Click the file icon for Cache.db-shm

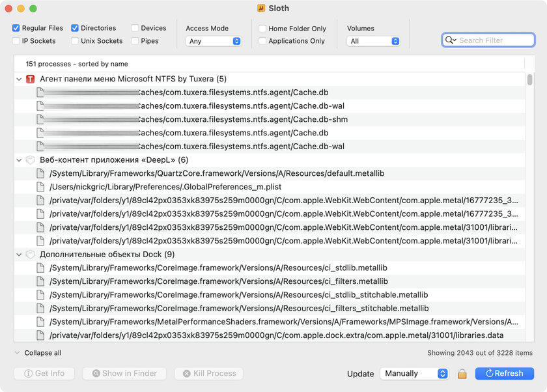click(40, 119)
